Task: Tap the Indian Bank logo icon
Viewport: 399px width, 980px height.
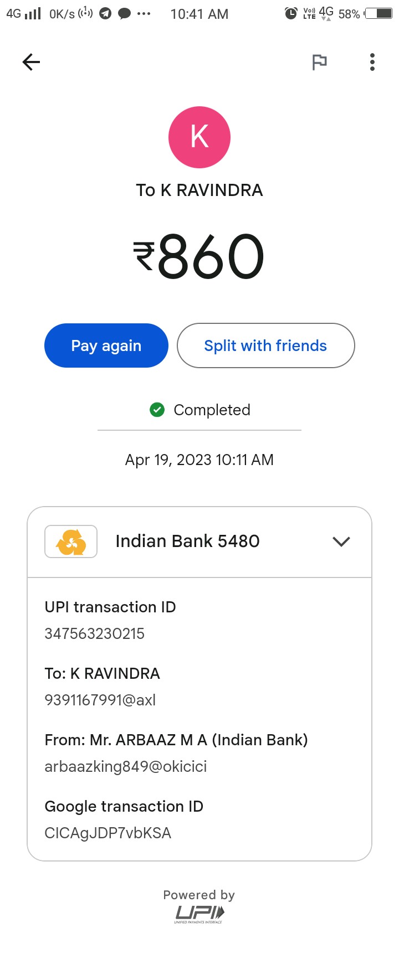Action: (71, 541)
